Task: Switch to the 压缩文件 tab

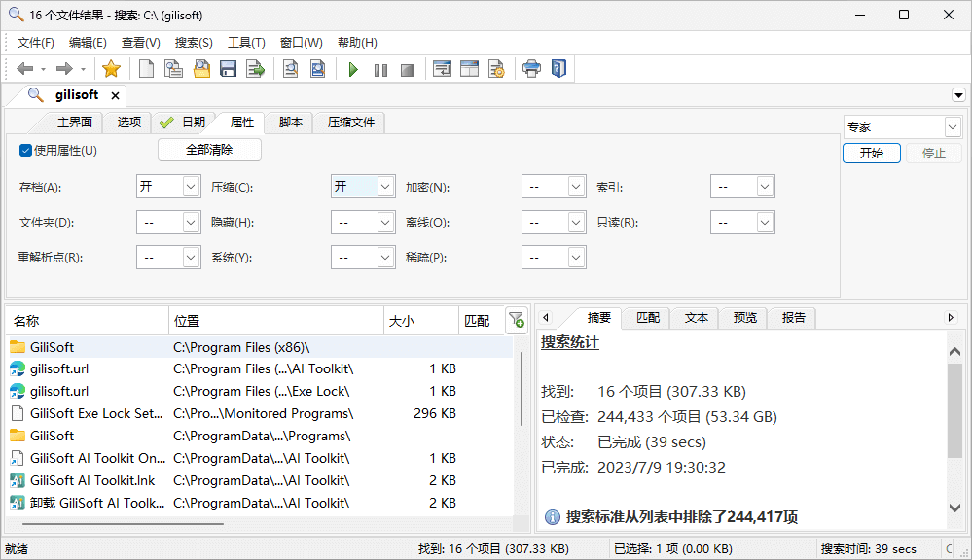Action: pyautogui.click(x=351, y=122)
